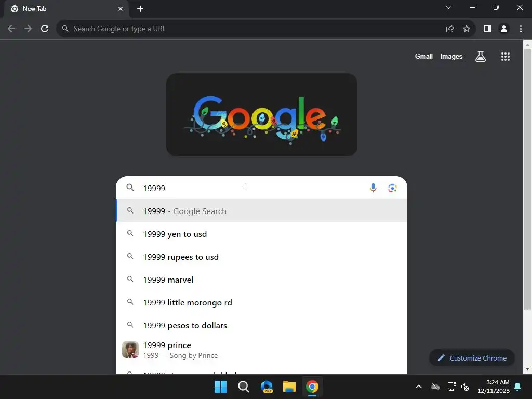Bookmark this tab with the star icon
This screenshot has width=532, height=399.
click(467, 29)
